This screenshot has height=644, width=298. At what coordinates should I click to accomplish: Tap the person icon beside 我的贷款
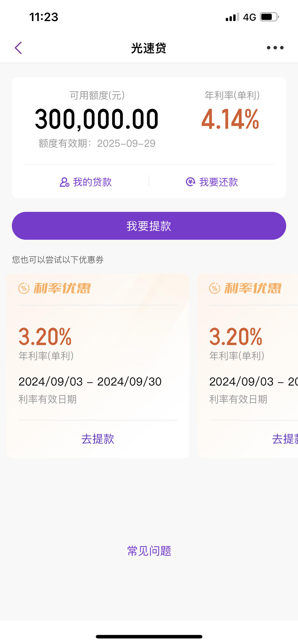[x=65, y=182]
